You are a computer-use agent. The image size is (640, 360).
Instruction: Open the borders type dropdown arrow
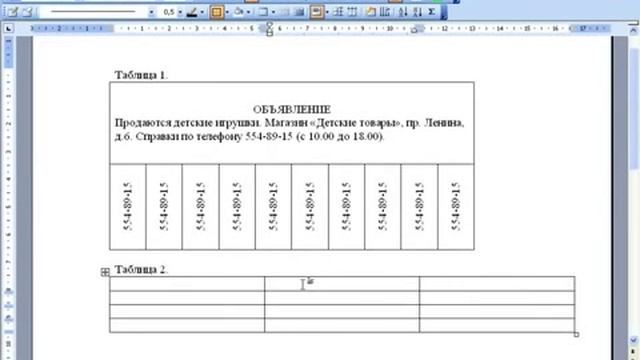pyautogui.click(x=227, y=13)
